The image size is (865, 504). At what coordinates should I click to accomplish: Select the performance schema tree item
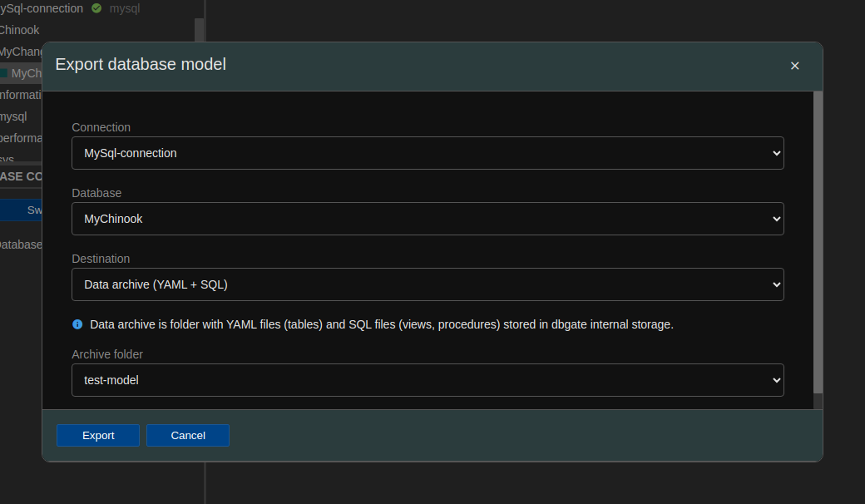(21, 138)
